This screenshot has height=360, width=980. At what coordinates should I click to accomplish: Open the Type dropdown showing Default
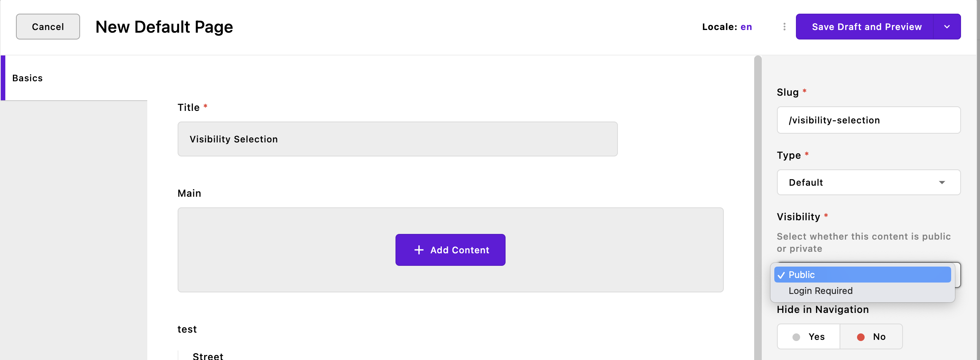click(x=868, y=182)
